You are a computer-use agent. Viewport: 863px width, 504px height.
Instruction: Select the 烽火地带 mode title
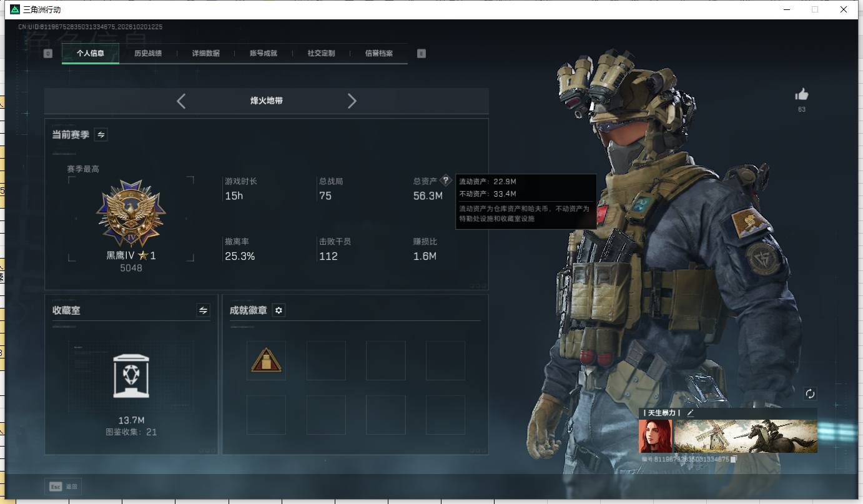(267, 101)
